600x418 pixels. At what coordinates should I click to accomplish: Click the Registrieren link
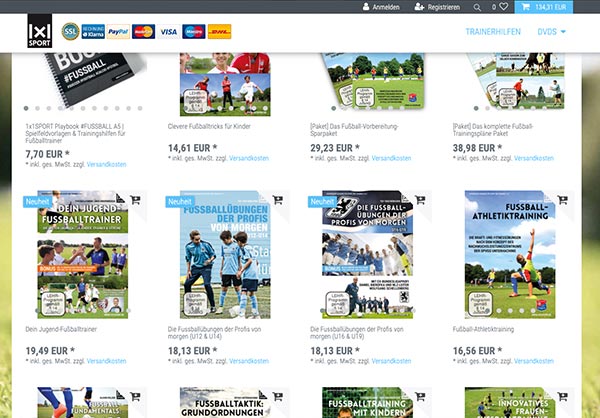(438, 7)
